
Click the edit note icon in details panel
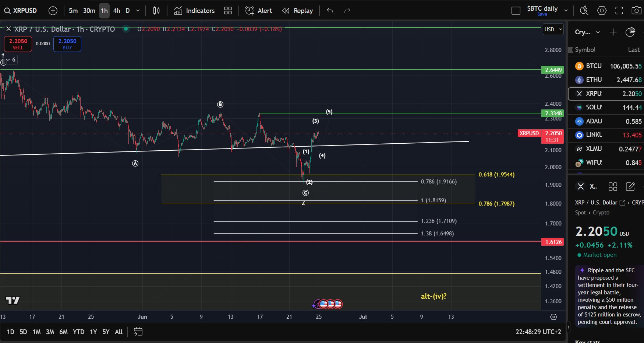pos(630,187)
